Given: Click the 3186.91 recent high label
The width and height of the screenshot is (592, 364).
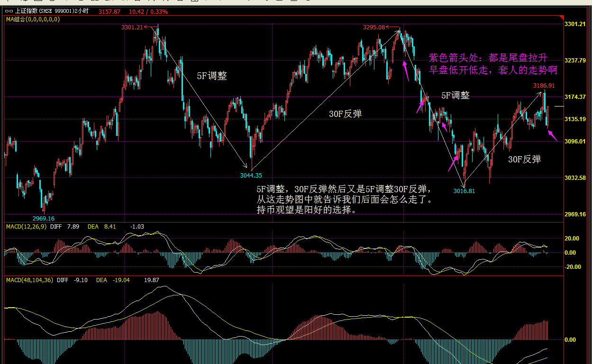Looking at the screenshot, I should [544, 86].
